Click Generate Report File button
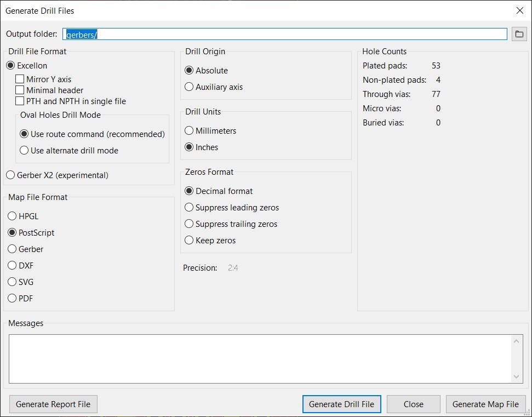The width and height of the screenshot is (532, 417). 53,404
